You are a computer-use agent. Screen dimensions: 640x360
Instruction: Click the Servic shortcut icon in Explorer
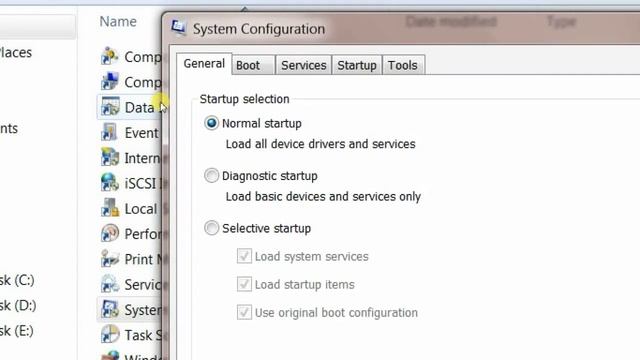pos(110,284)
